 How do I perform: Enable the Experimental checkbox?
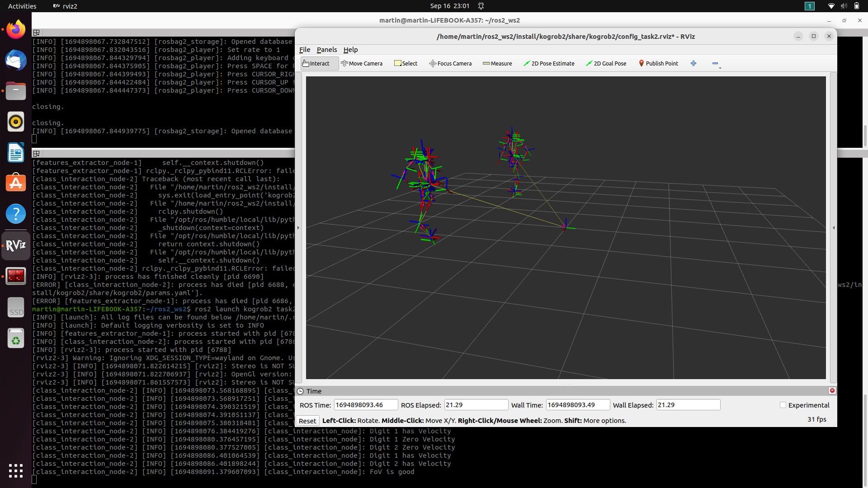coord(783,405)
